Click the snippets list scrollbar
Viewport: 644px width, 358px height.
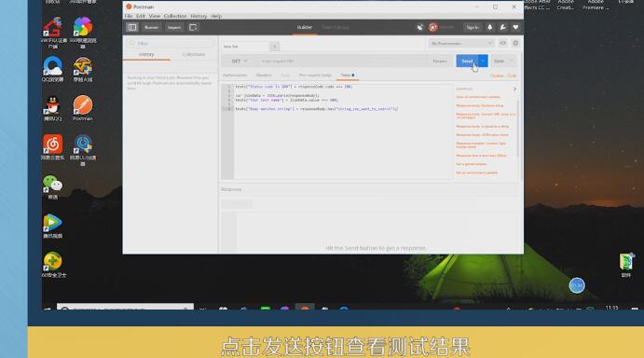[518, 128]
